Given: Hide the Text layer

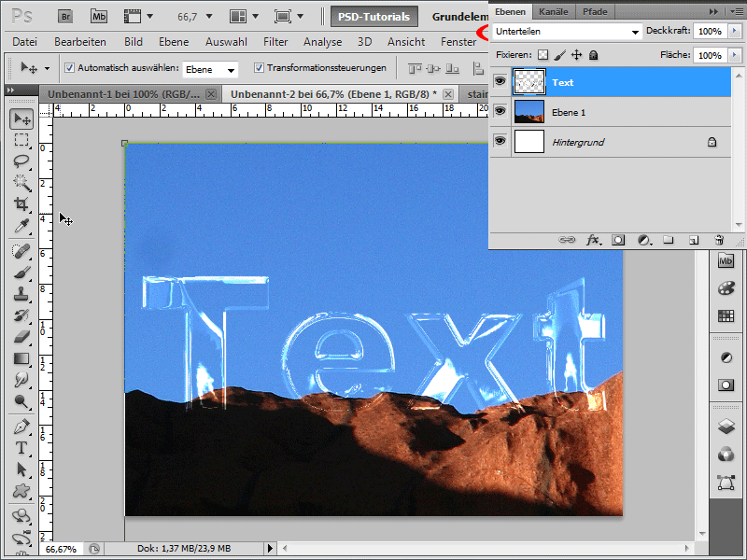Looking at the screenshot, I should pos(500,81).
